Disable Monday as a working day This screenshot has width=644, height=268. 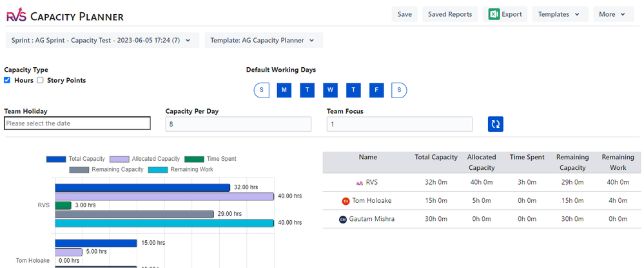(284, 90)
